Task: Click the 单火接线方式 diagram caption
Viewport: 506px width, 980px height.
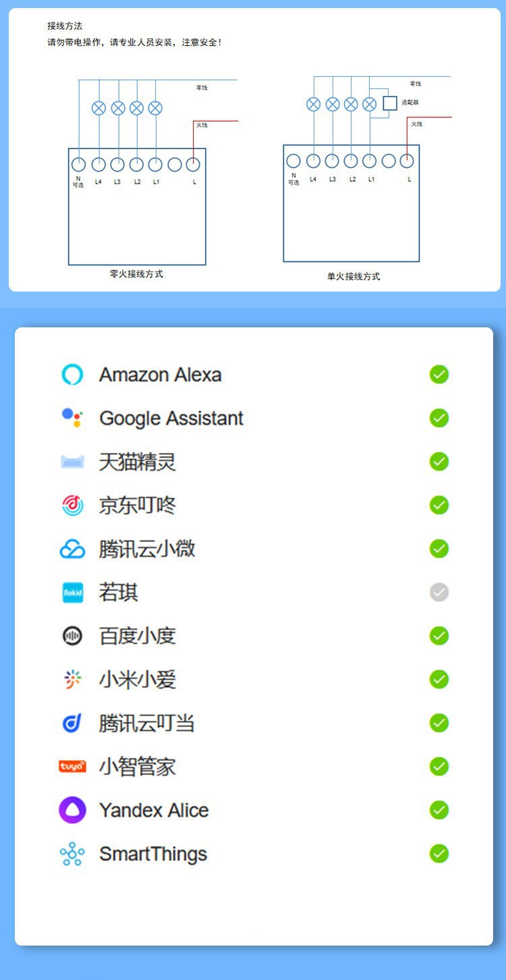Action: click(354, 276)
